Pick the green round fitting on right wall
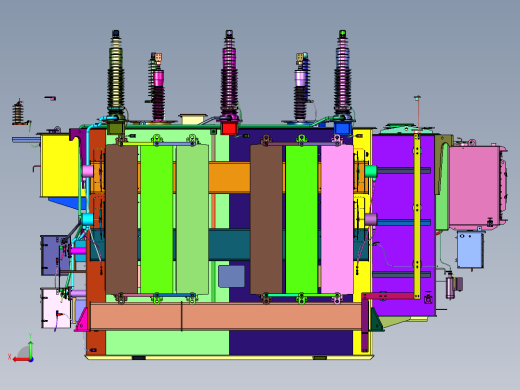This screenshot has height=390, width=520. click(x=371, y=171)
